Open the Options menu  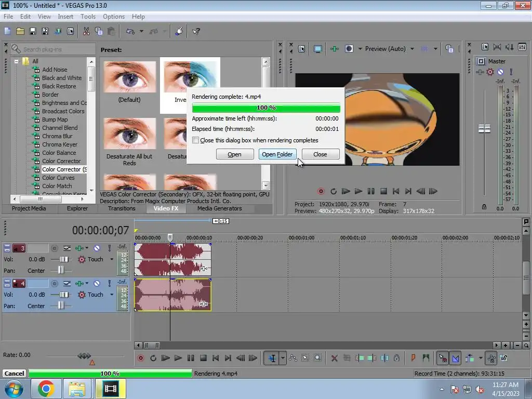114,17
